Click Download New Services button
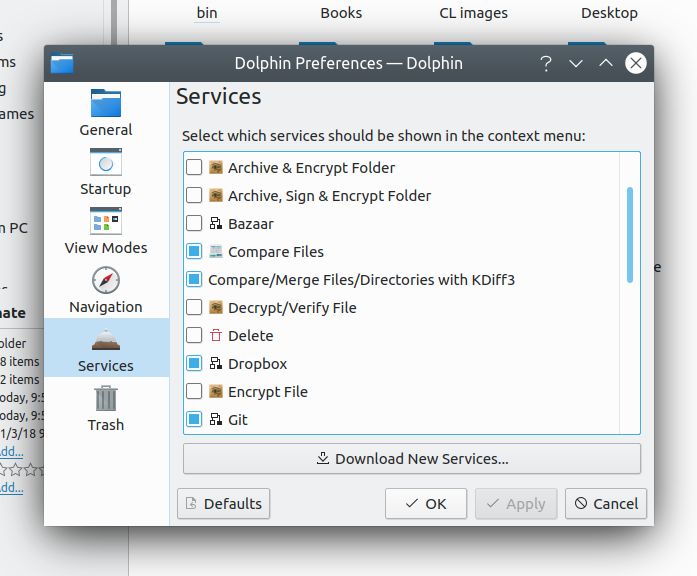 [412, 459]
